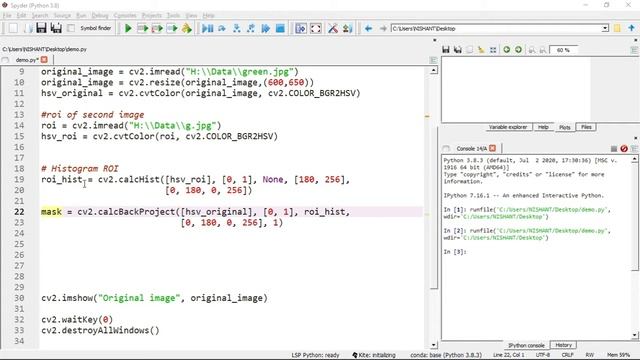Switch to the History tab
Viewport: 640px width, 360px height.
point(563,345)
